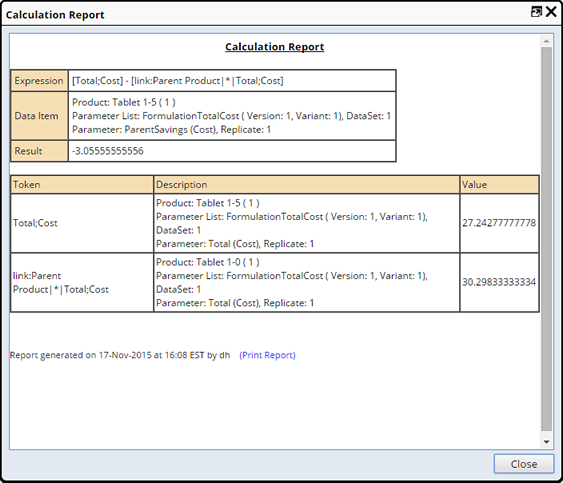Open the Print Report link
563x483 pixels.
267,355
